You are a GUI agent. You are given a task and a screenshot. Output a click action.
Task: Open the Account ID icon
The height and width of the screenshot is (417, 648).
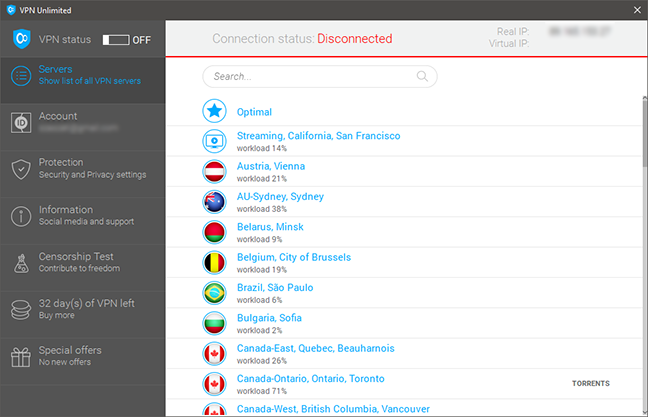tap(21, 122)
